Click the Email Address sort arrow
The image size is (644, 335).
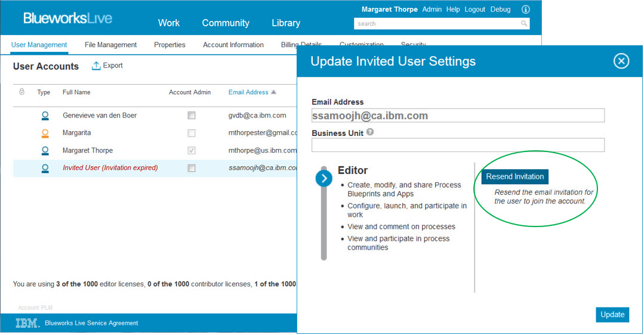click(x=273, y=92)
